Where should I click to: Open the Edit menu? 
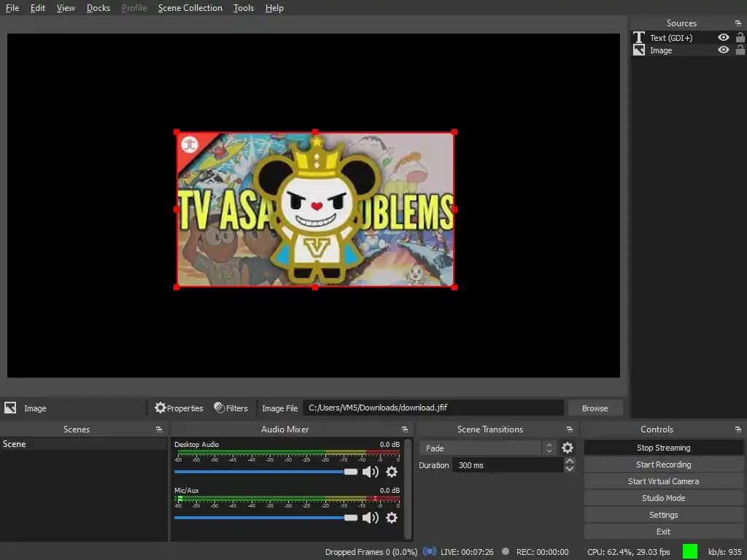38,8
